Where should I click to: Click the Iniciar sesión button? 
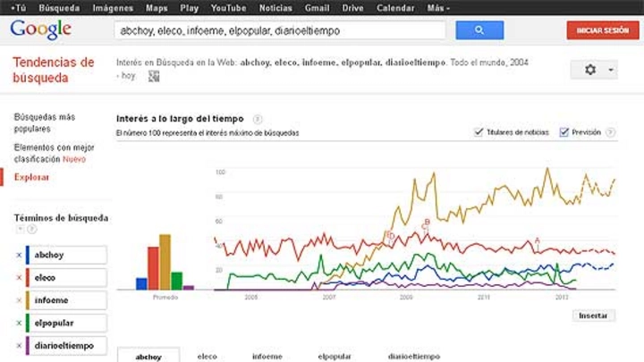click(603, 30)
